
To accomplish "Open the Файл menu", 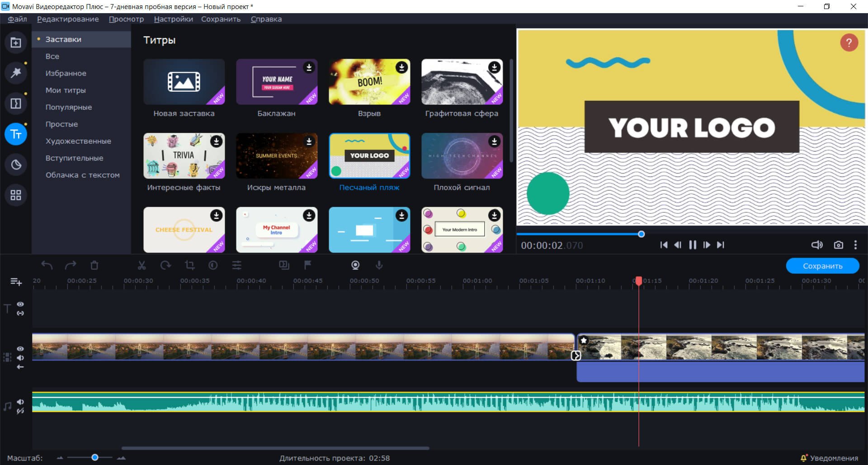I will click(x=17, y=19).
